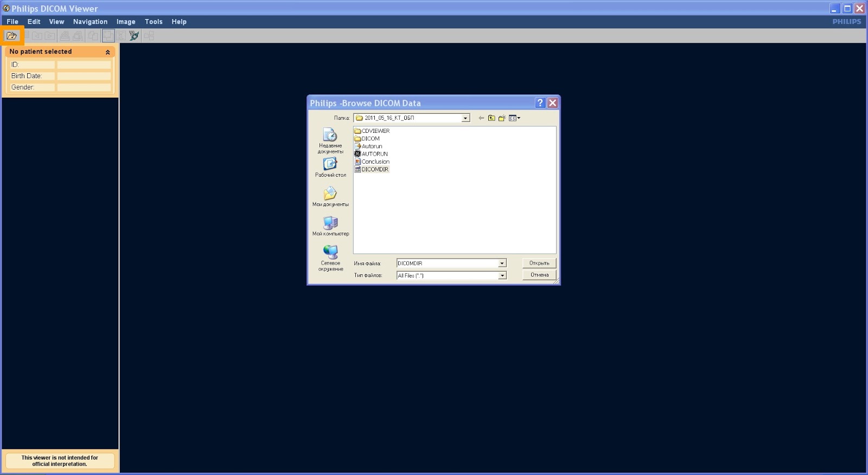
Task: Click the Отмена button
Action: coord(539,275)
